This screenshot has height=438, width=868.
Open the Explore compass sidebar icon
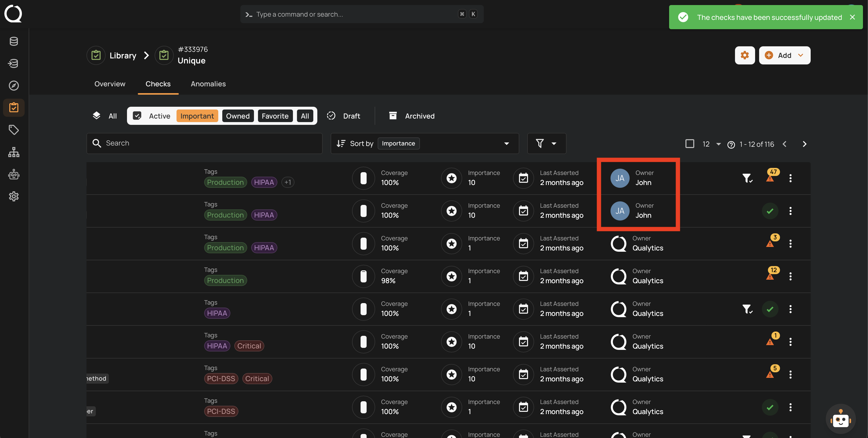[14, 85]
